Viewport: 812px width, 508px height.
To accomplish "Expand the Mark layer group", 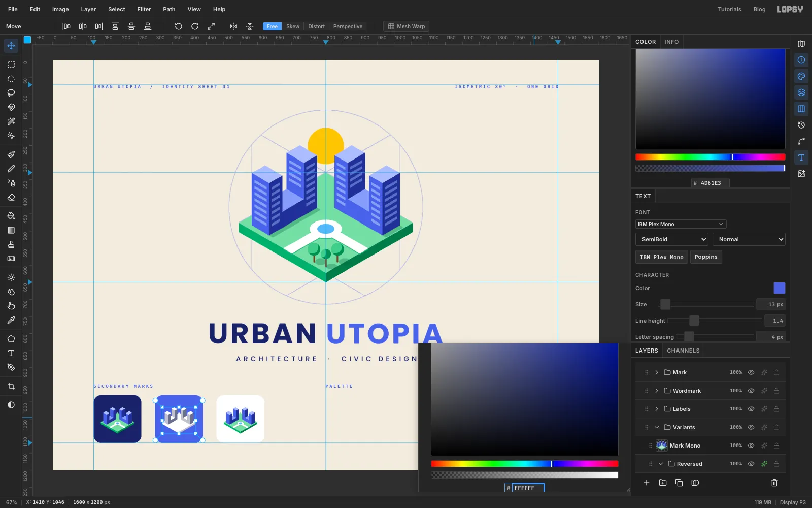I will pos(657,372).
